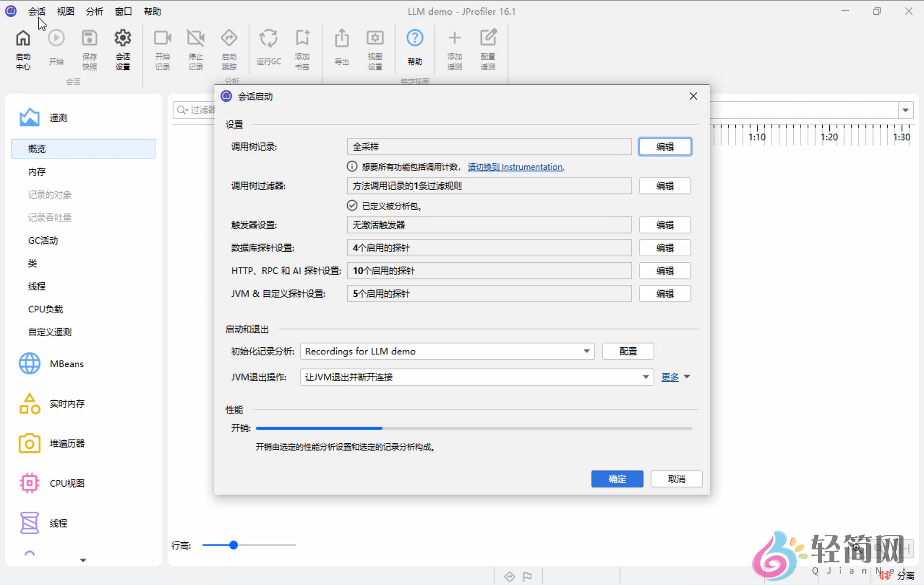
Task: Click the 保存快照 (Save Snapshot) toolbar icon
Action: (x=90, y=49)
